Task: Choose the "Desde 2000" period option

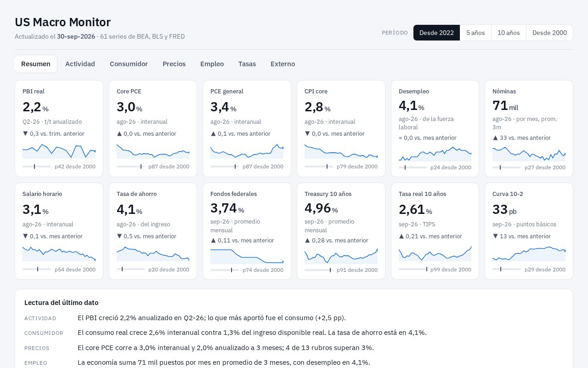Action: pyautogui.click(x=549, y=33)
